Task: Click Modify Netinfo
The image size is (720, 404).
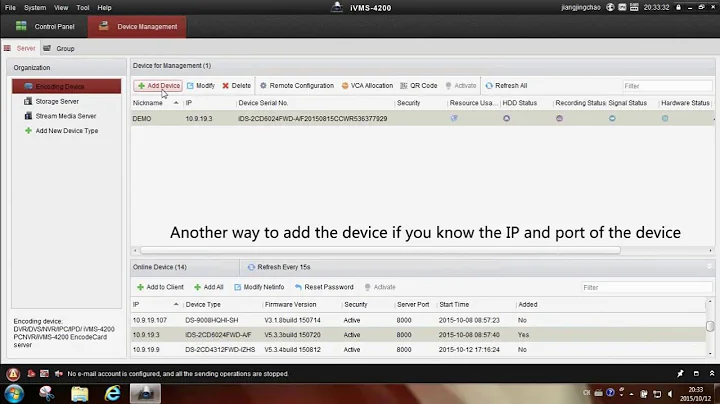Action: click(x=259, y=287)
